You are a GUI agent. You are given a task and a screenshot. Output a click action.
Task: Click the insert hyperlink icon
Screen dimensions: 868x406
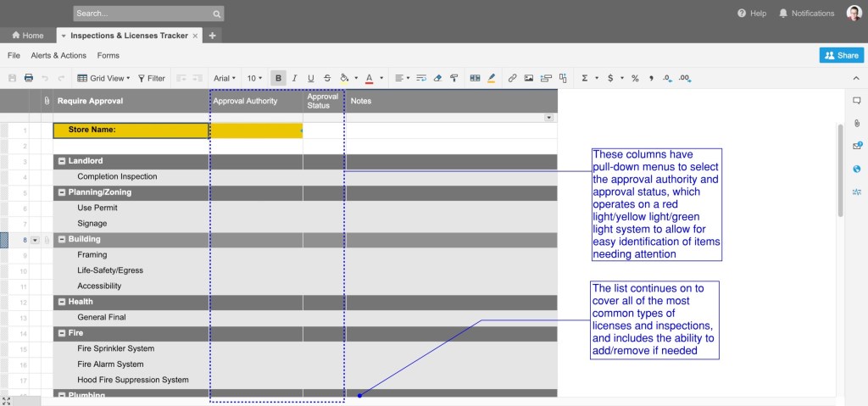click(512, 78)
